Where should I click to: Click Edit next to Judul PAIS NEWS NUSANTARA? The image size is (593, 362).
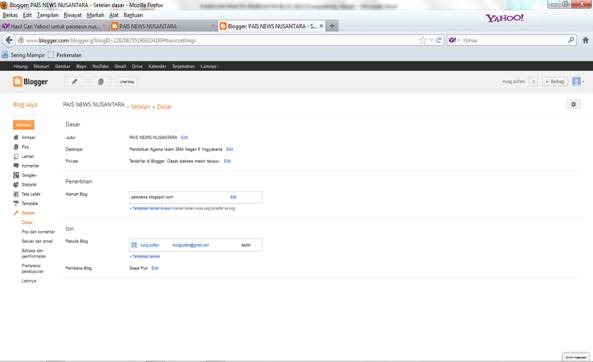(x=185, y=137)
